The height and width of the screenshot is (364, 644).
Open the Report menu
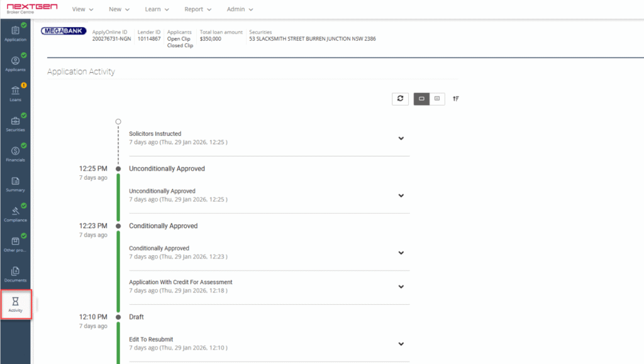[x=197, y=9]
